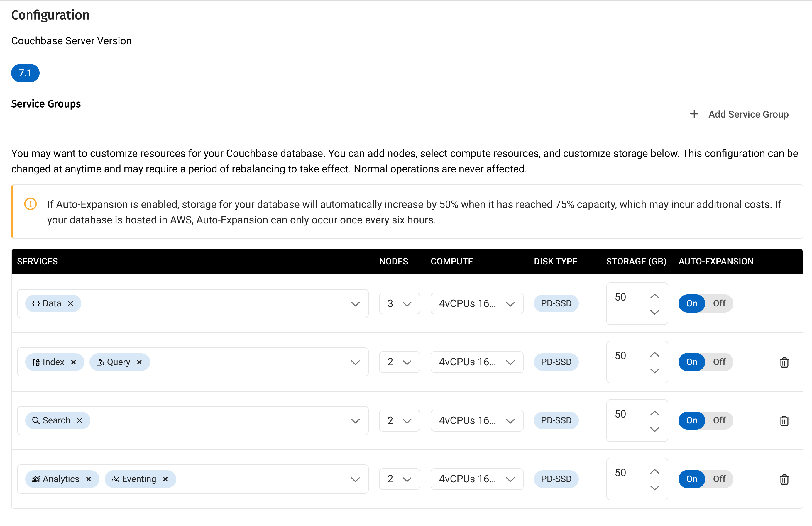Set auto-expansion On for Index Query row
The image size is (812, 526).
point(691,362)
